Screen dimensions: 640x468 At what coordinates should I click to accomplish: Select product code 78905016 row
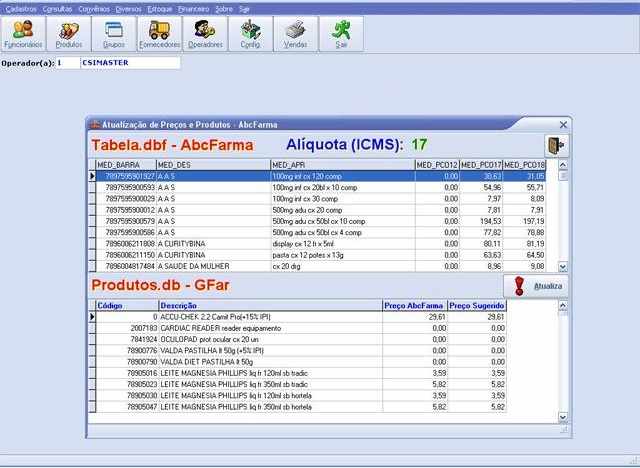301,373
